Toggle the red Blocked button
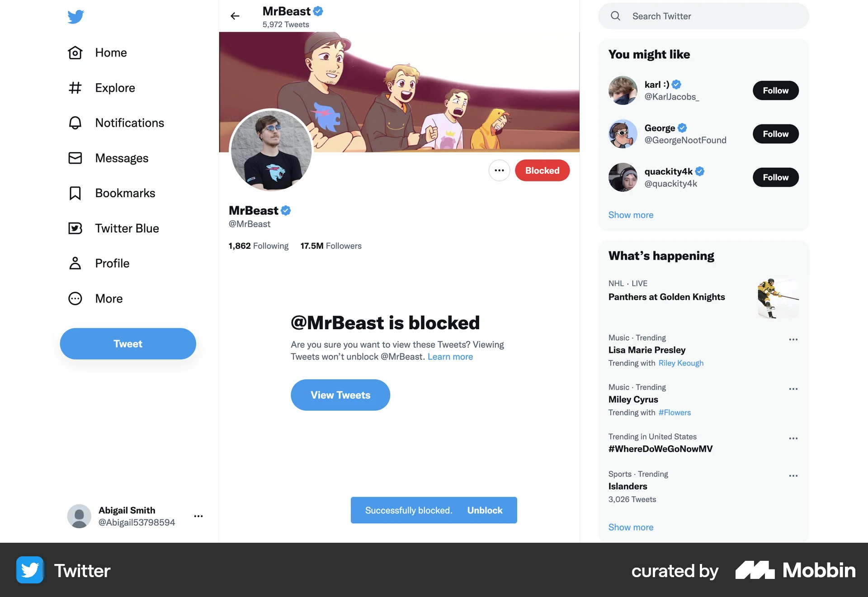 coord(542,171)
